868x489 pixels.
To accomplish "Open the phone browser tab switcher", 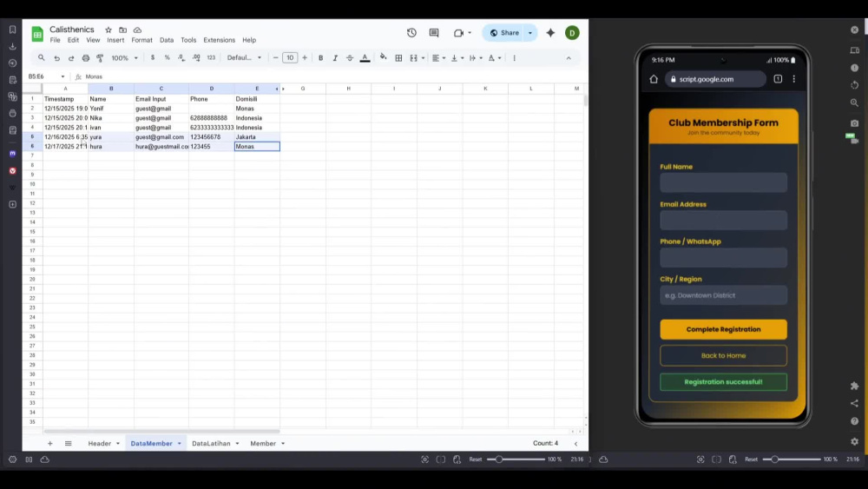I will (x=778, y=79).
